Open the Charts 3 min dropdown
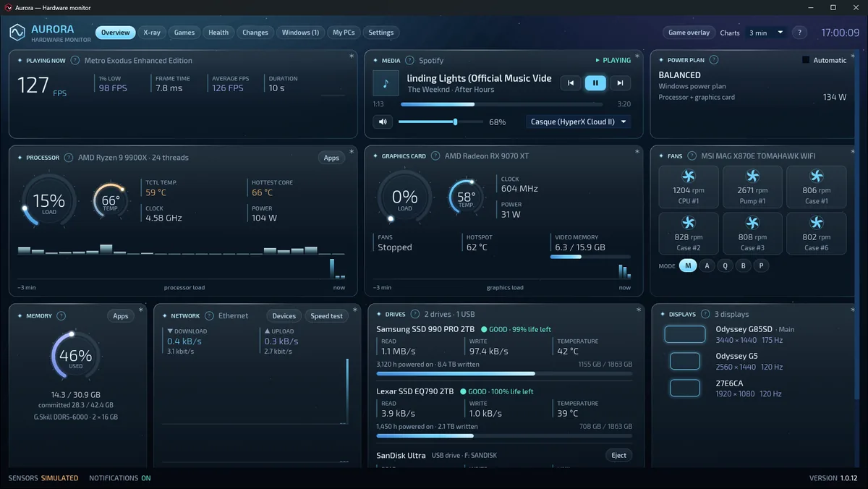Screen dimensions: 868x489 (x=766, y=33)
